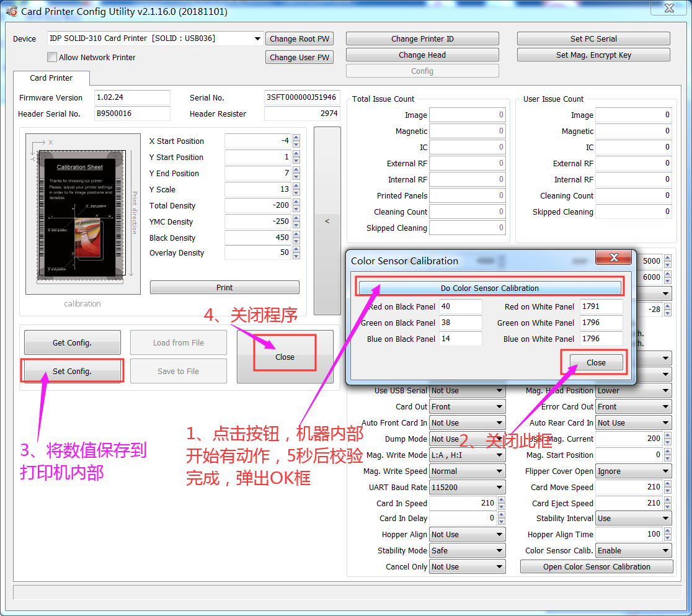This screenshot has height=616, width=692.
Task: Click the Get Config. button
Action: click(72, 342)
